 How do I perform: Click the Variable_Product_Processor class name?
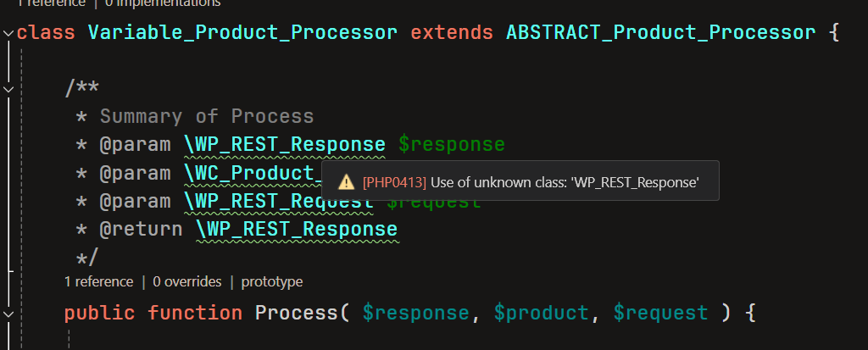coord(242,33)
